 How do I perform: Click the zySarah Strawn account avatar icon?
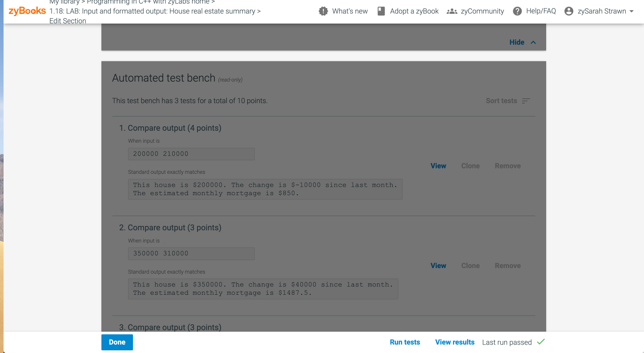point(569,11)
